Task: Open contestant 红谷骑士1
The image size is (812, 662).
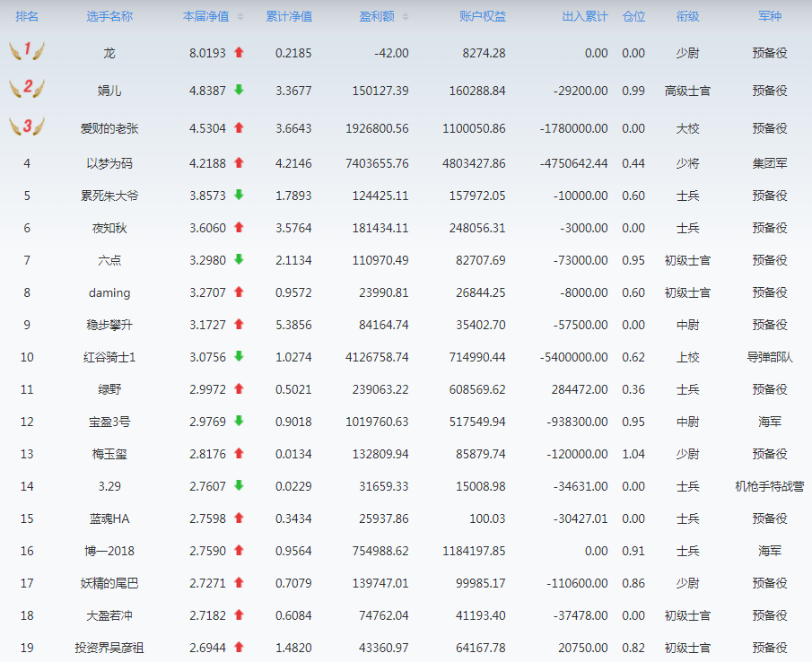Action: coord(109,357)
